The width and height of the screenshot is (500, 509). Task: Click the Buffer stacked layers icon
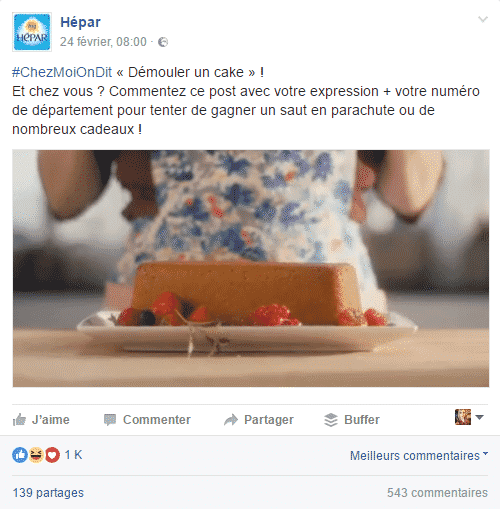(x=331, y=420)
